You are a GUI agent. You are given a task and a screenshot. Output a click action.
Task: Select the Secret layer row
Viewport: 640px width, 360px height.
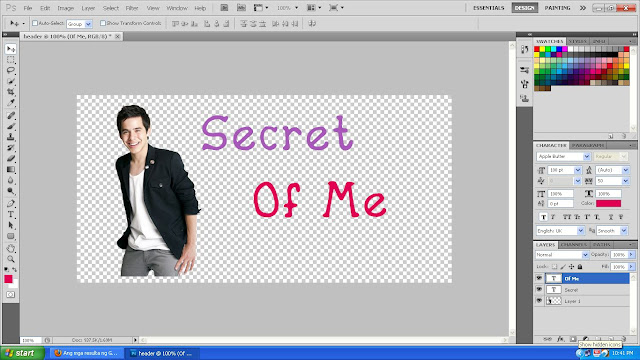(x=582, y=290)
